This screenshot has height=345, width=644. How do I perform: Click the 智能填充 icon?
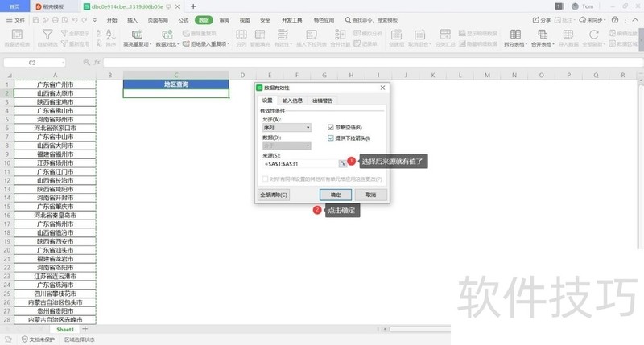pos(260,35)
